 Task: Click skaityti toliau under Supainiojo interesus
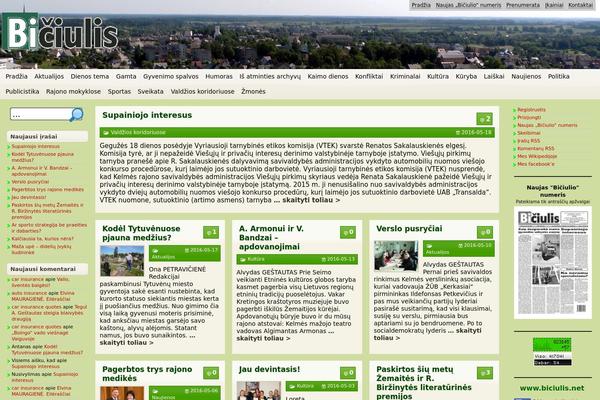pyautogui.click(x=311, y=200)
